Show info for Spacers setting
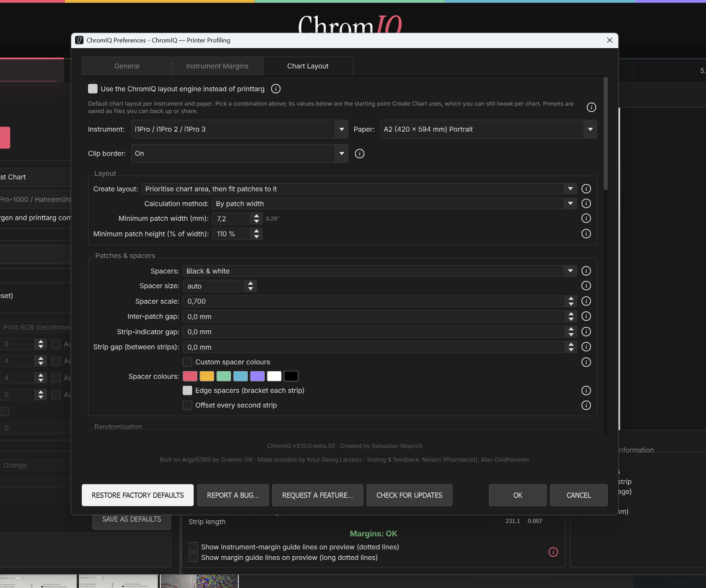Viewport: 706px width, 588px height. click(x=586, y=271)
